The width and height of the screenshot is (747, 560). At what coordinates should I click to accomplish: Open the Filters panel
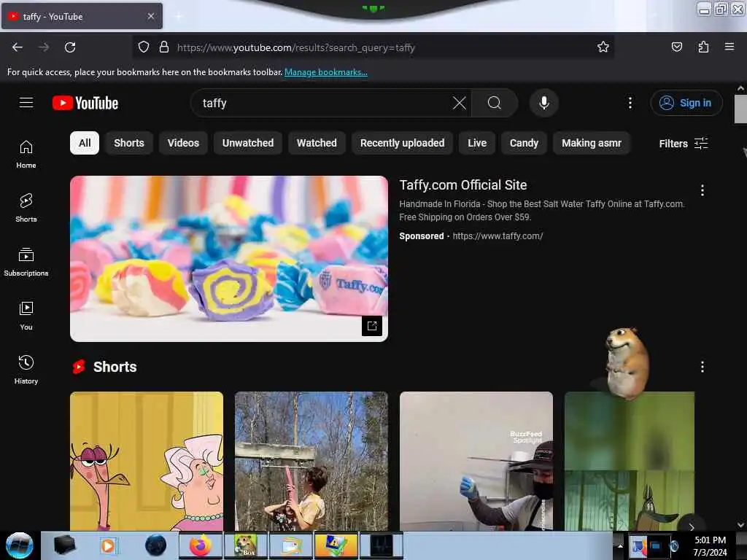pyautogui.click(x=684, y=144)
